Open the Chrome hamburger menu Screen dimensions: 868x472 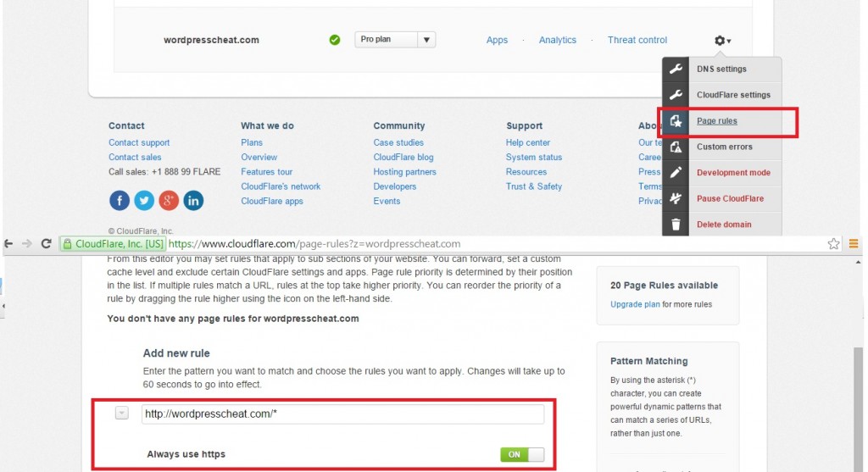pos(854,243)
